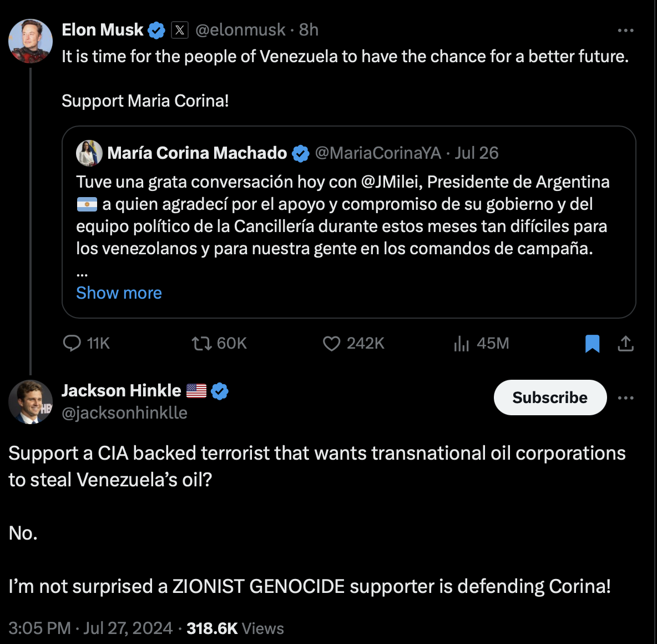Image resolution: width=657 pixels, height=644 pixels.
Task: Open Jackson Hinkle's profile picture
Action: tap(31, 402)
